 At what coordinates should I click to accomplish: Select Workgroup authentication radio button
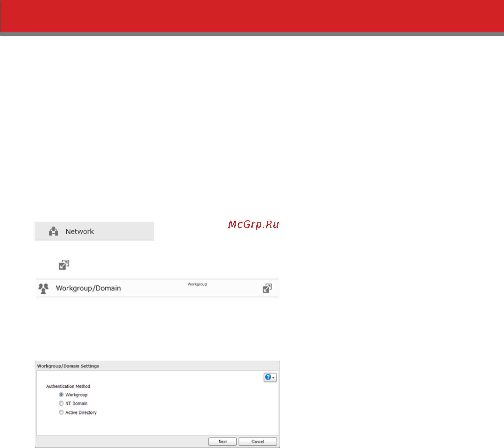point(61,395)
